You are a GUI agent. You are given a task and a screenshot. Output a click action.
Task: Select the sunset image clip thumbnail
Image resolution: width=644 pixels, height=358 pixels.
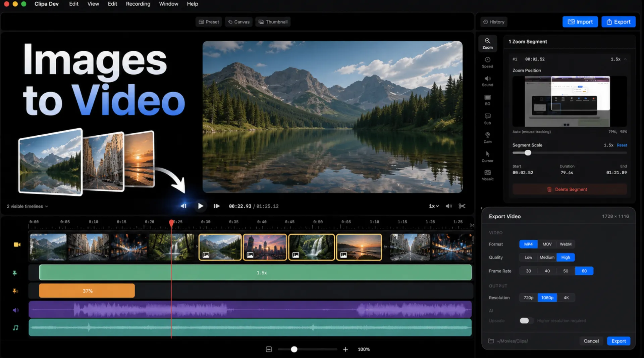tap(359, 247)
